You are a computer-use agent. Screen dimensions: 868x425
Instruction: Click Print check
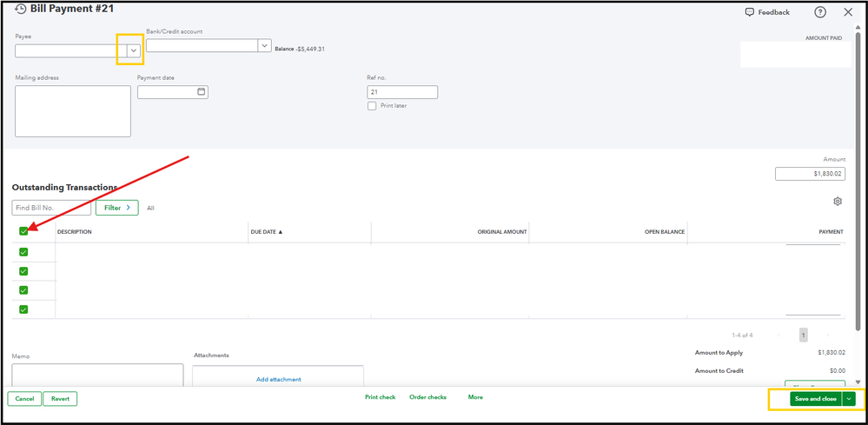click(381, 397)
